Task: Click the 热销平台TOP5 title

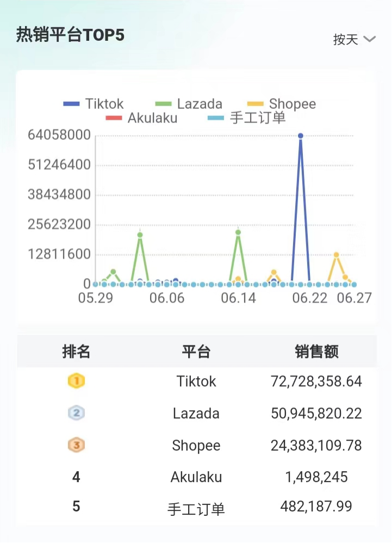Action: point(70,35)
